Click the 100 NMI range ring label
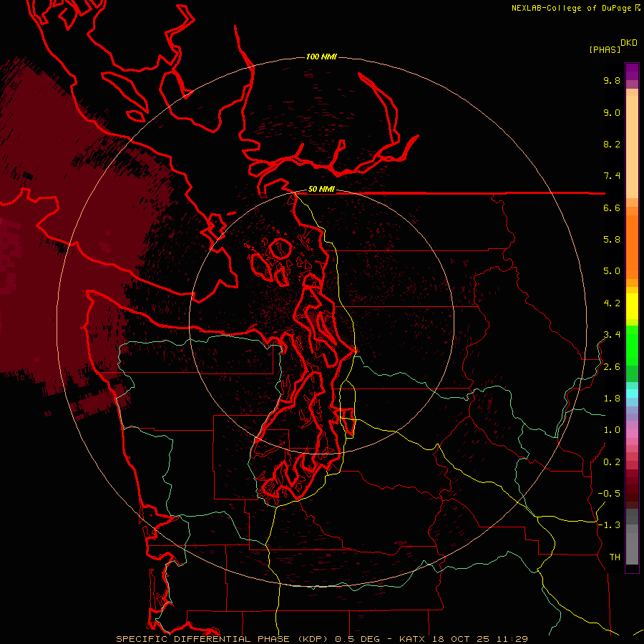 point(321,57)
